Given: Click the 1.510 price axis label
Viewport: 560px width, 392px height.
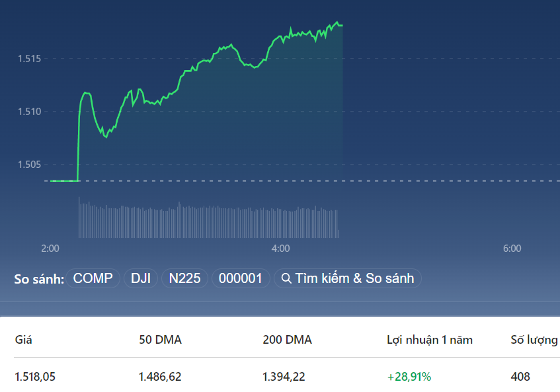Looking at the screenshot, I should click(x=29, y=112).
